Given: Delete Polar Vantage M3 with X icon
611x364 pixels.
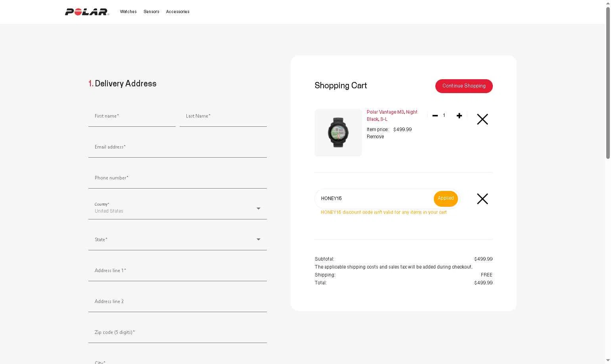Looking at the screenshot, I should (483, 119).
